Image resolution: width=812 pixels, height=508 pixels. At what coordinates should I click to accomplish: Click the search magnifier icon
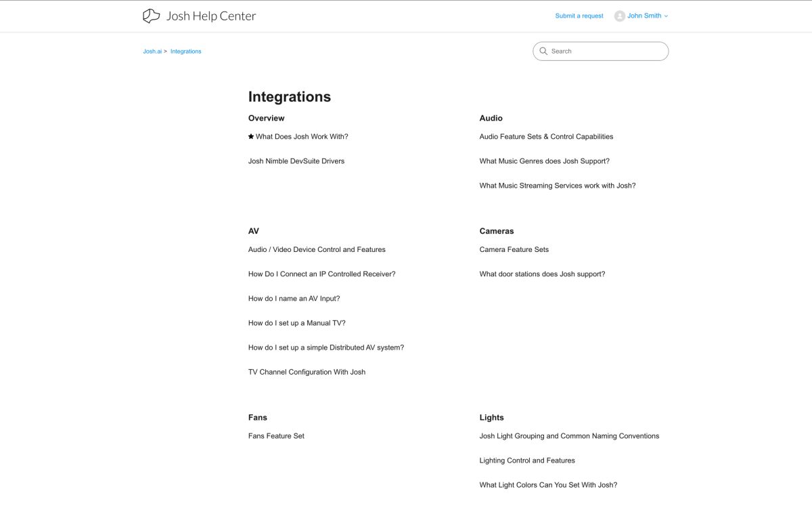click(543, 51)
